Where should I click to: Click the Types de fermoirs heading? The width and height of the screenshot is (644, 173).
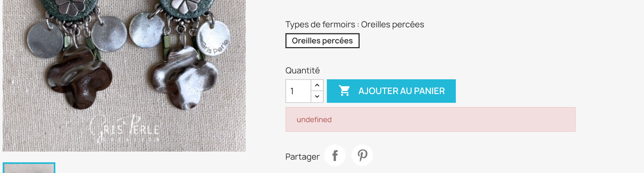[x=355, y=24]
